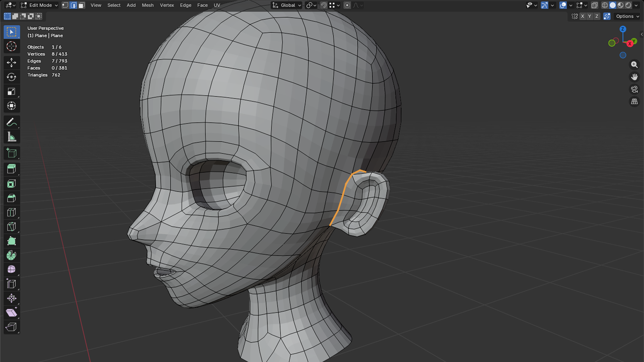Screen dimensions: 644x362
Task: Activate the Rip Region tool
Action: [11, 327]
